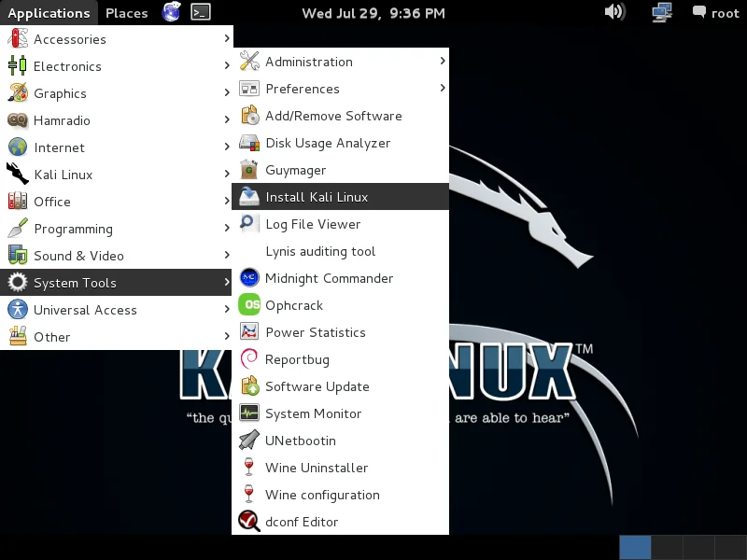The width and height of the screenshot is (747, 560).
Task: Launch UNetbootin bootable USB creator
Action: coord(299,441)
